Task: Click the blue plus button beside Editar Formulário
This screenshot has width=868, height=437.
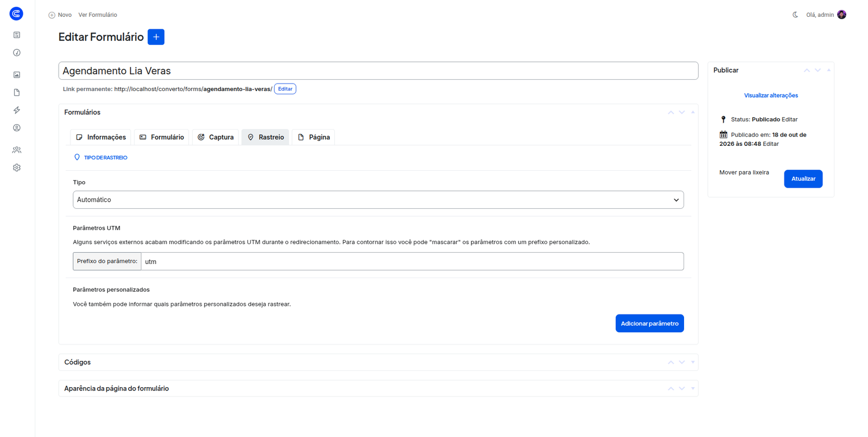Action: 156,37
